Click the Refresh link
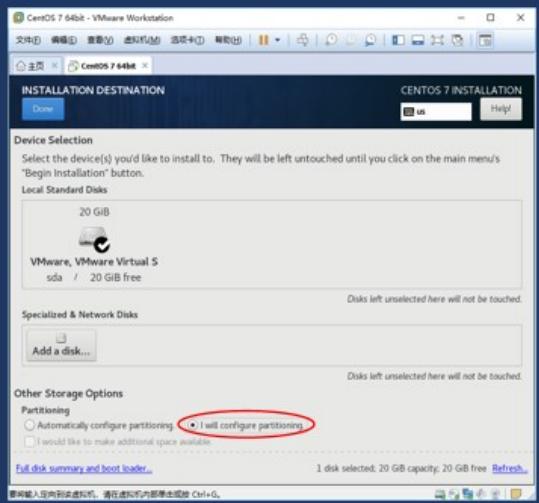This screenshot has width=539, height=503. click(509, 468)
